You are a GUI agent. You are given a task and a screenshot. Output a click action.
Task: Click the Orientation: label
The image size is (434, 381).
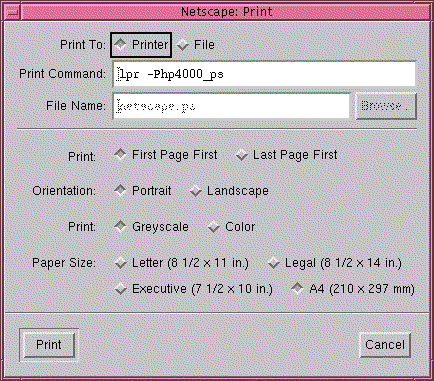(x=64, y=191)
